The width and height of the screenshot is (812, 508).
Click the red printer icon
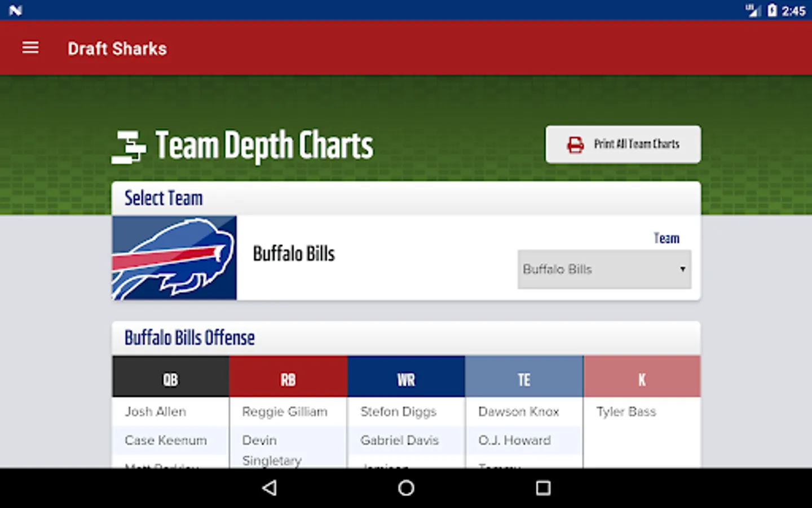pos(575,145)
